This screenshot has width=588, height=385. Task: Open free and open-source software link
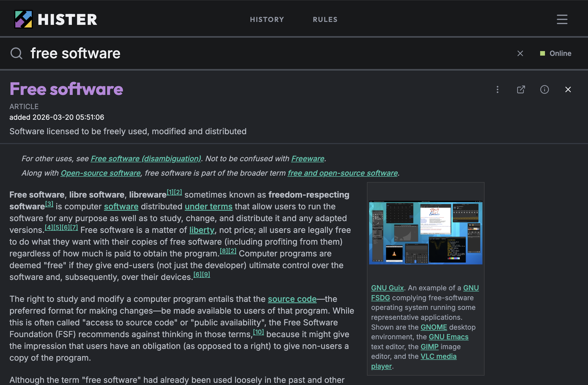pyautogui.click(x=342, y=173)
